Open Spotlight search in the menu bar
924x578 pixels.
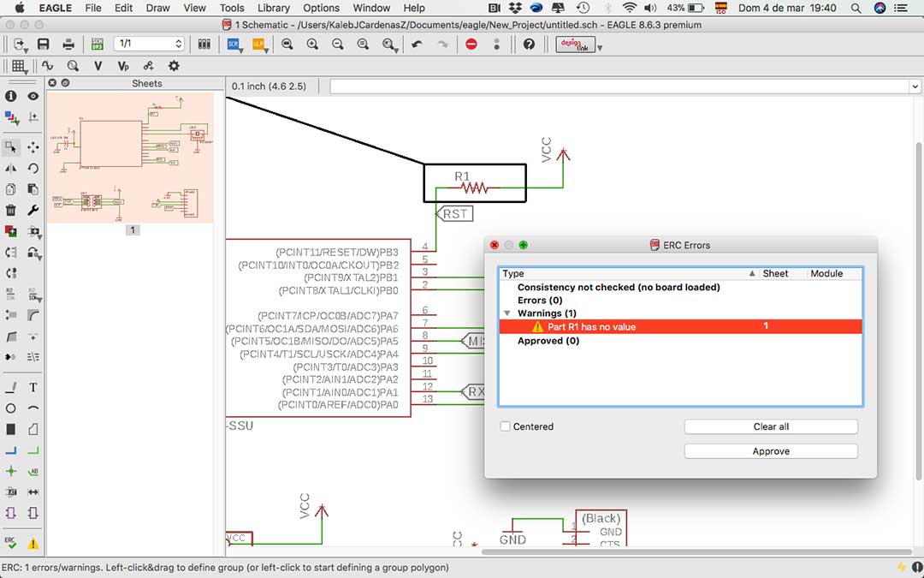tap(856, 9)
